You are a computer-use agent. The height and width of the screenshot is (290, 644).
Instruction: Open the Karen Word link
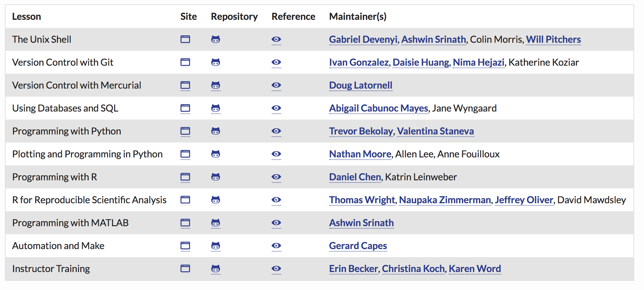(475, 269)
